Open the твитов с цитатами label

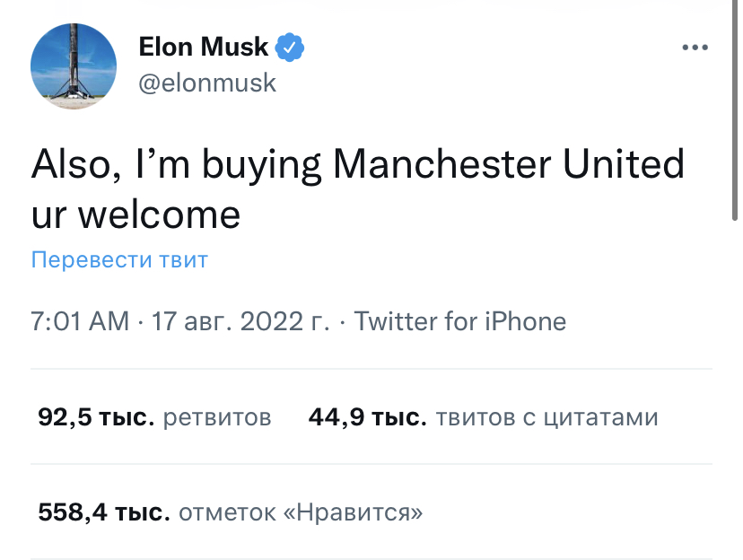point(546,417)
